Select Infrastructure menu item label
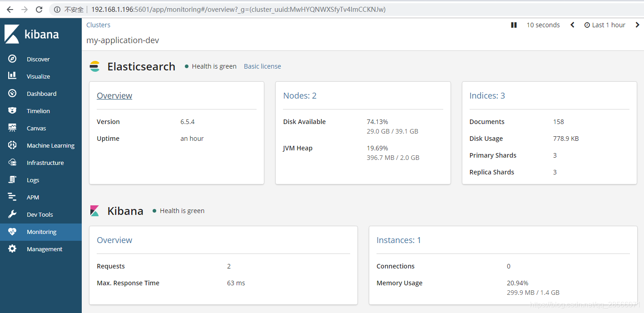The height and width of the screenshot is (313, 644). point(45,163)
